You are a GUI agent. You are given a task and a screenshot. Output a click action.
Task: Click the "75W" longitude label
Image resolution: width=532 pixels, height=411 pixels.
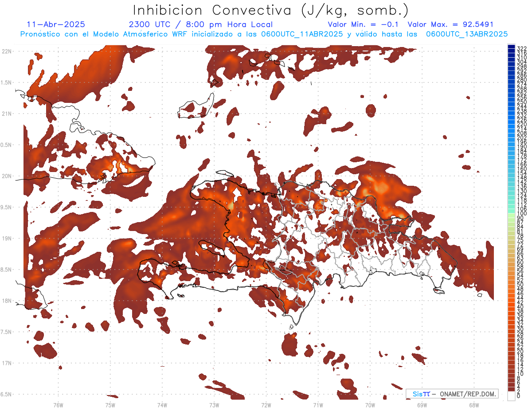coord(110,405)
